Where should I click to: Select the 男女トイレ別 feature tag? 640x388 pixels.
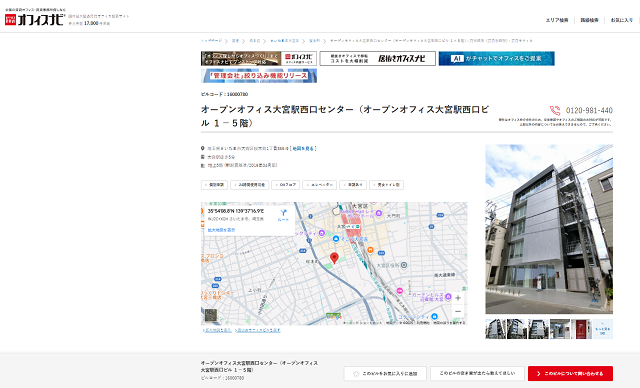point(386,185)
